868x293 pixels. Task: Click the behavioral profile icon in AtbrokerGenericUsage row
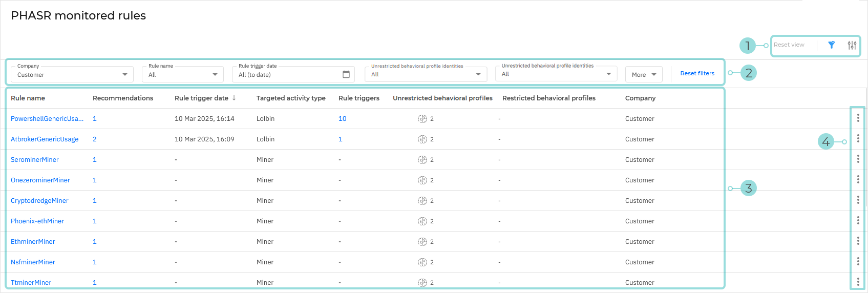coord(422,139)
